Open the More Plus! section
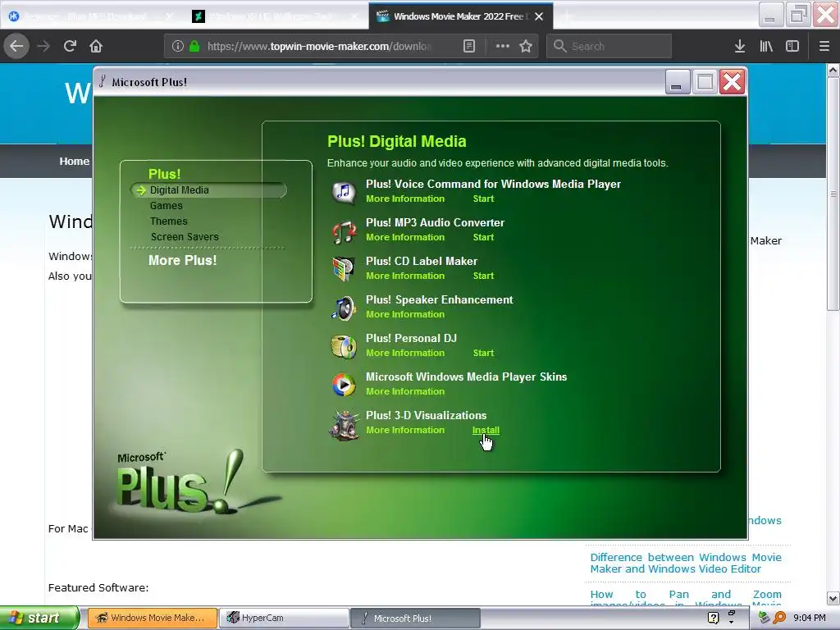The width and height of the screenshot is (840, 630). [183, 260]
